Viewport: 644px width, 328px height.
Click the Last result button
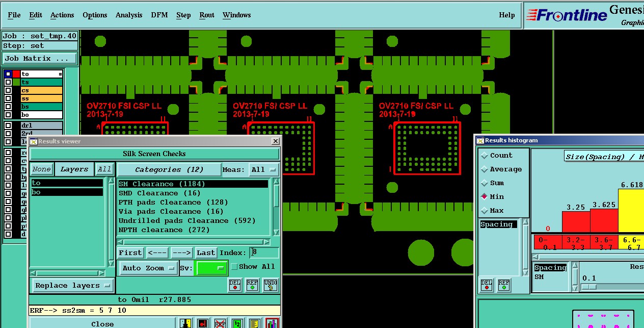tap(206, 253)
